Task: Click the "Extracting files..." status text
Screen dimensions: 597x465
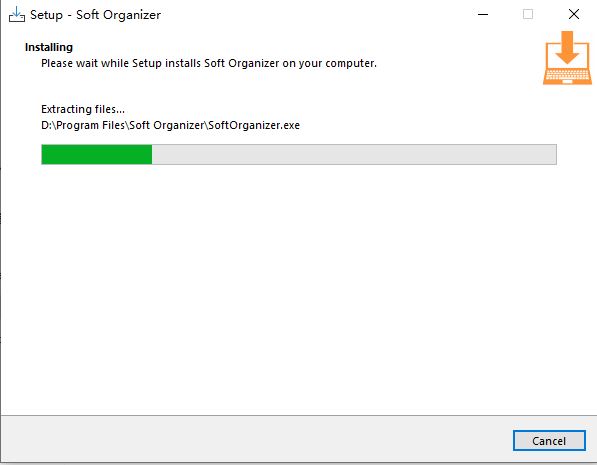Action: pyautogui.click(x=83, y=109)
